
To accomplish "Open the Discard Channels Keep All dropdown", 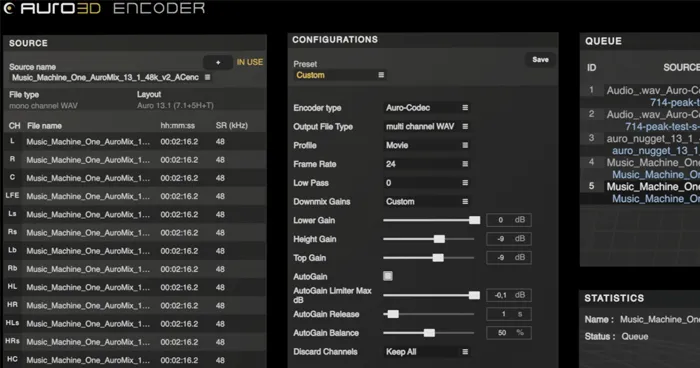I will (426, 351).
